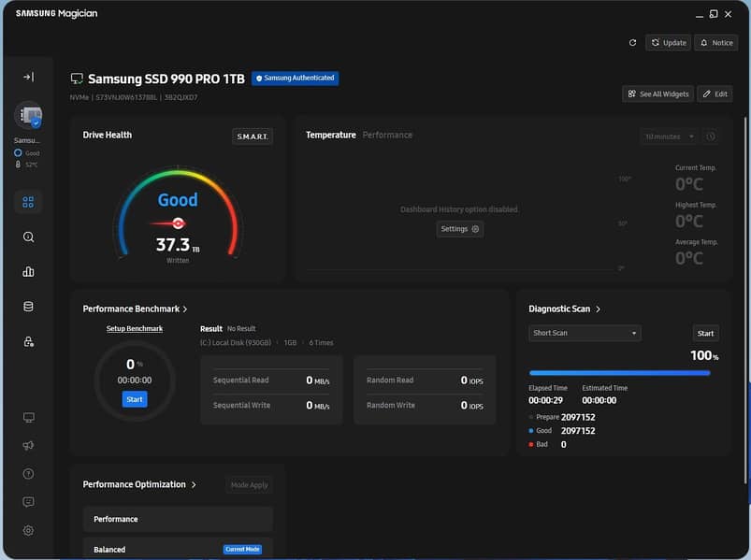Image resolution: width=751 pixels, height=560 pixels.
Task: Click the '100%' scan progress value
Action: 704,355
